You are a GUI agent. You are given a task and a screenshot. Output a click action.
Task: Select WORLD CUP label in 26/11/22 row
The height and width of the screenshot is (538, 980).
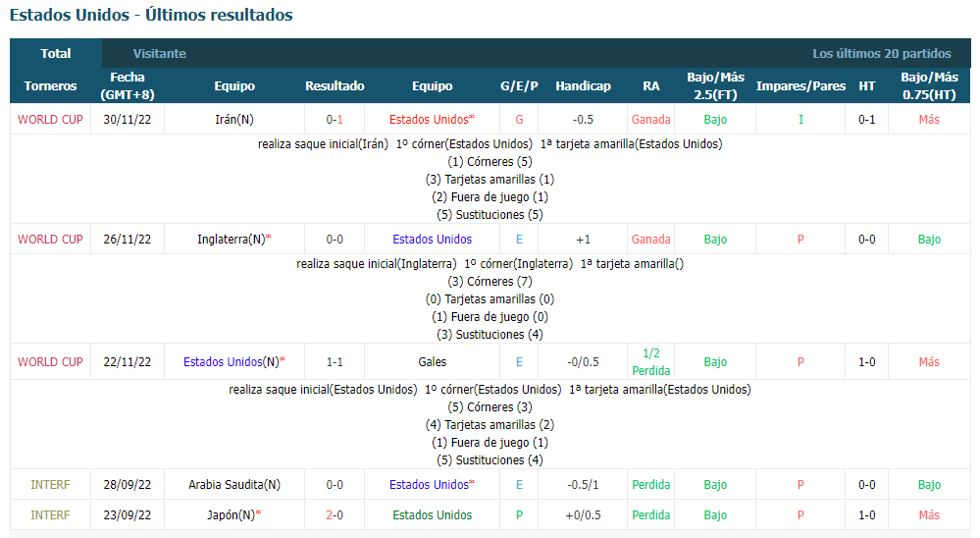50,239
